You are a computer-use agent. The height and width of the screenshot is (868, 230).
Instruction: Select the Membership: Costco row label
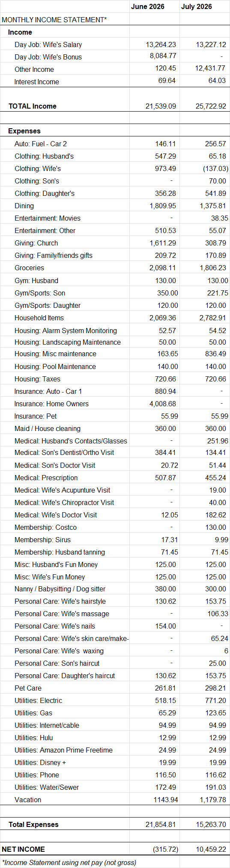coord(45,527)
